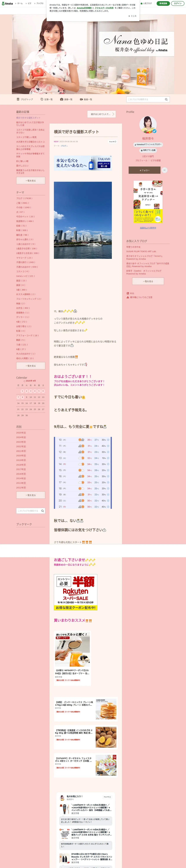Open recent article コストコで嬉しい発見
The width and height of the screenshot is (186, 868).
(x=26, y=137)
